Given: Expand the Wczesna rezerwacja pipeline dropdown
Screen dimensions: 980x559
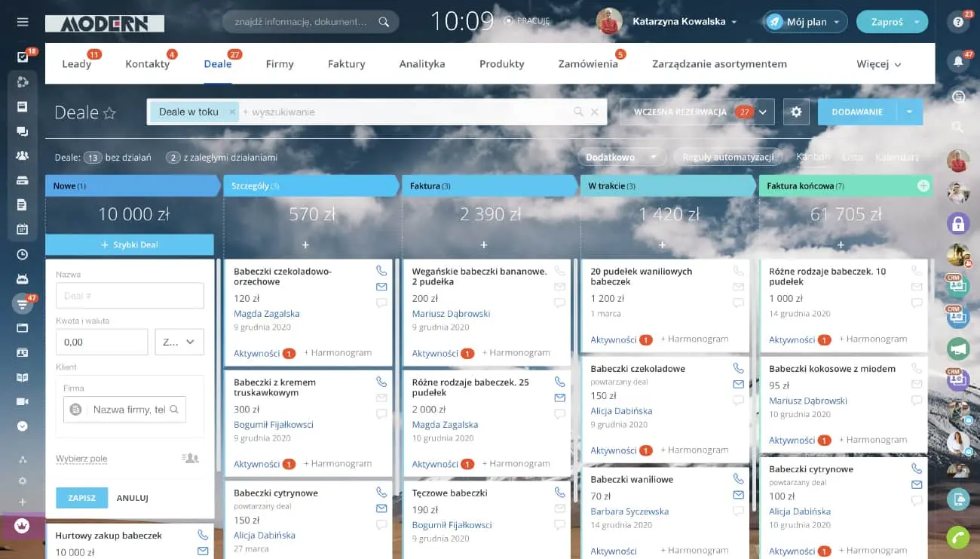Looking at the screenshot, I should [764, 112].
